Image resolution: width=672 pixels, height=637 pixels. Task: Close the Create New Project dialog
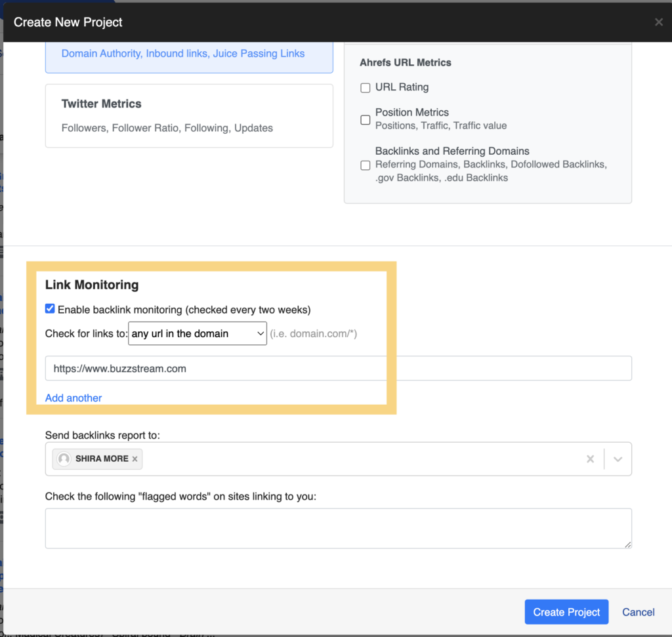click(658, 22)
